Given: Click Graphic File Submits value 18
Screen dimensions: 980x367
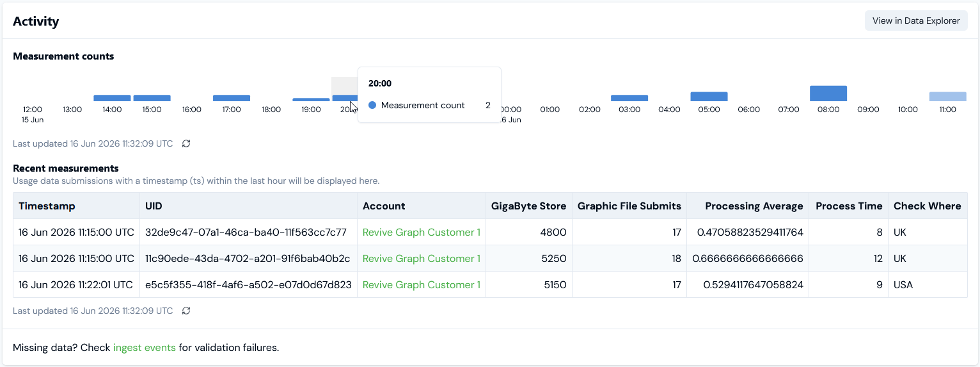Looking at the screenshot, I should [x=676, y=259].
